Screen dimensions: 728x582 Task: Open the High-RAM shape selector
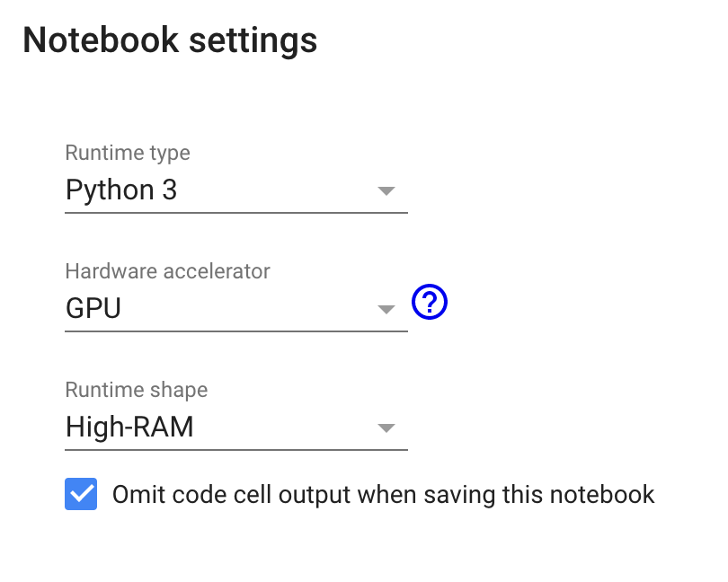pos(236,427)
